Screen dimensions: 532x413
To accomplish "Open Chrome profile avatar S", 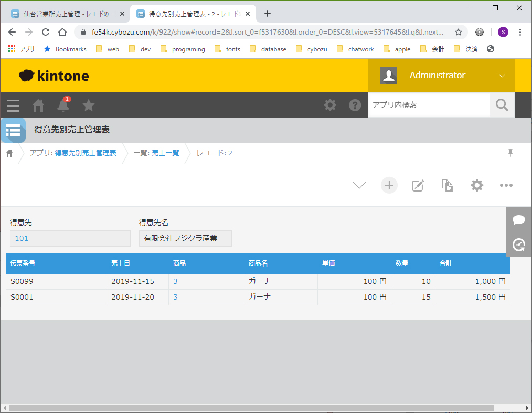I will tap(503, 32).
